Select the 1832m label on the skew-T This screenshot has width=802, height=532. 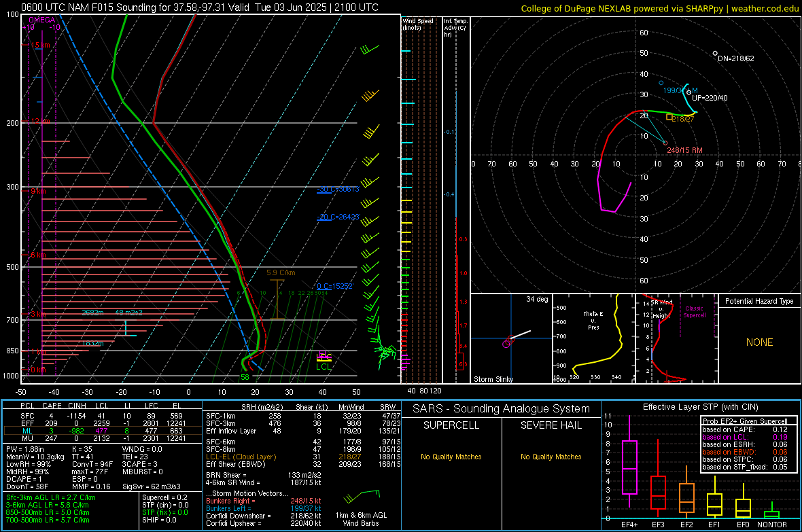click(92, 343)
